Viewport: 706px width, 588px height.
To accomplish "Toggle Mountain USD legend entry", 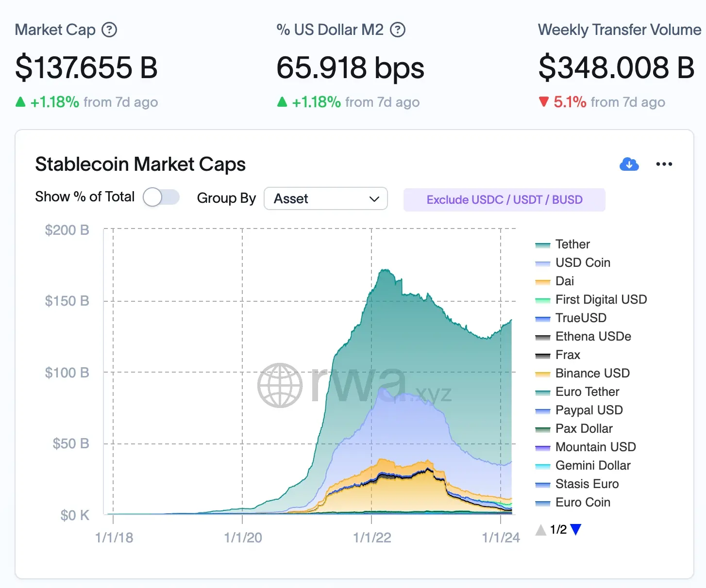I will [585, 447].
